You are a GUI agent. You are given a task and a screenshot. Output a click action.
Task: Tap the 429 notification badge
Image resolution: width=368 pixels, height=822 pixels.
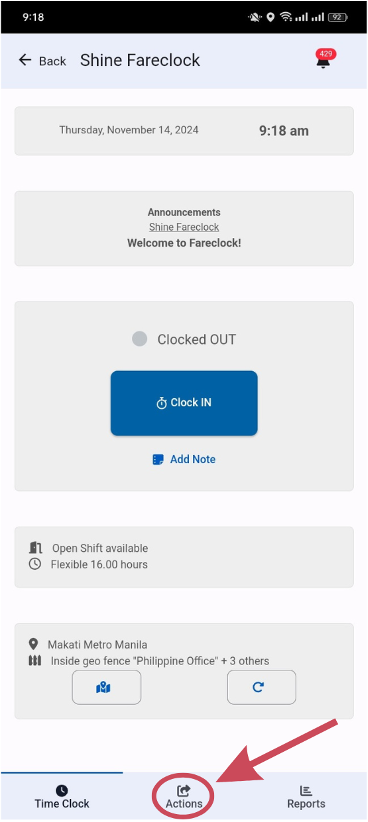pos(326,53)
